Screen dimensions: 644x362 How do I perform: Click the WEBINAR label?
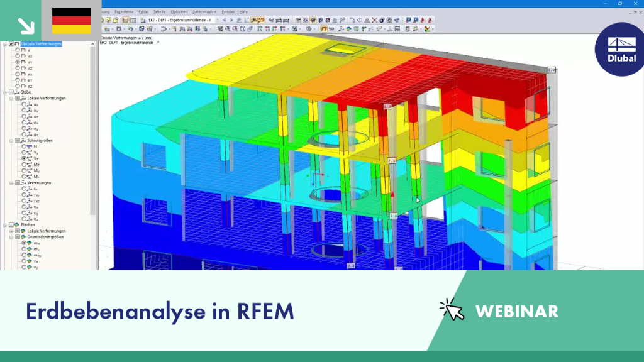(x=517, y=312)
